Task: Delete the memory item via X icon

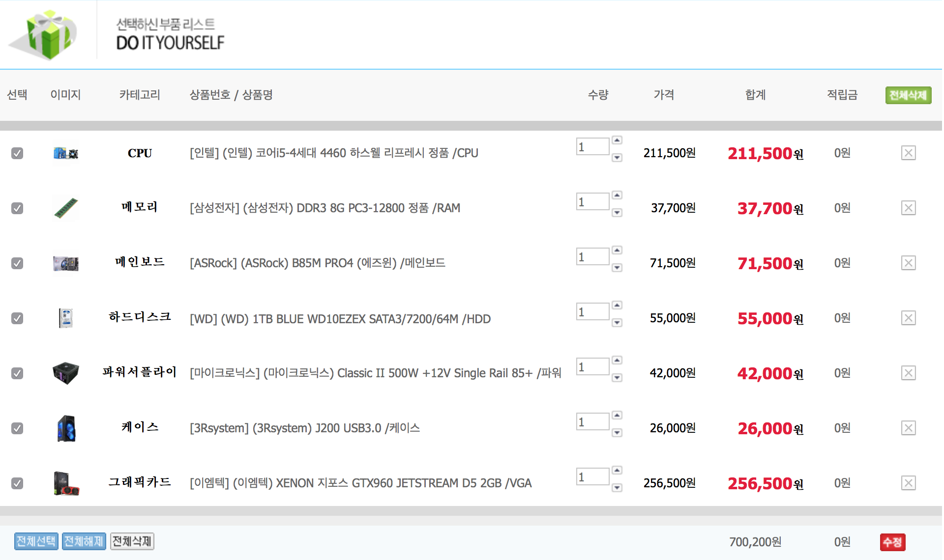Action: pyautogui.click(x=908, y=208)
